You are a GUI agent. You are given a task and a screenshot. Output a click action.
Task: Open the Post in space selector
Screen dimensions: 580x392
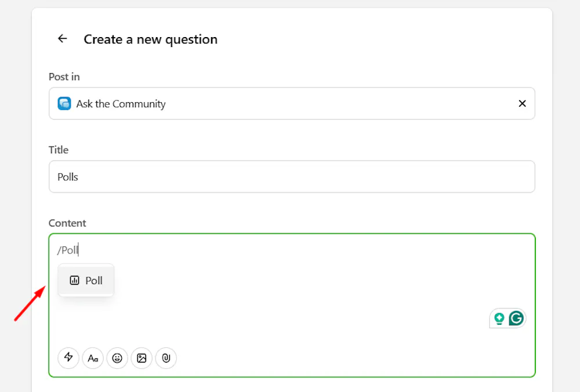click(292, 104)
